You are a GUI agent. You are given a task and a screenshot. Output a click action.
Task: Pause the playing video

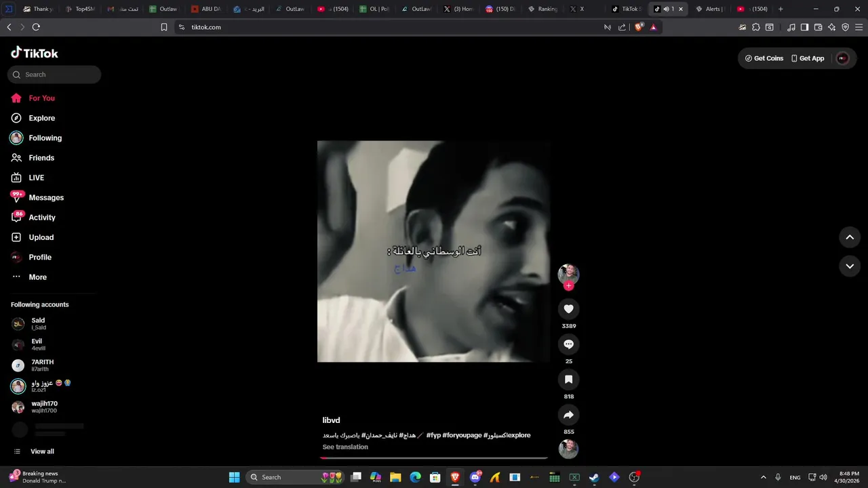pos(433,251)
